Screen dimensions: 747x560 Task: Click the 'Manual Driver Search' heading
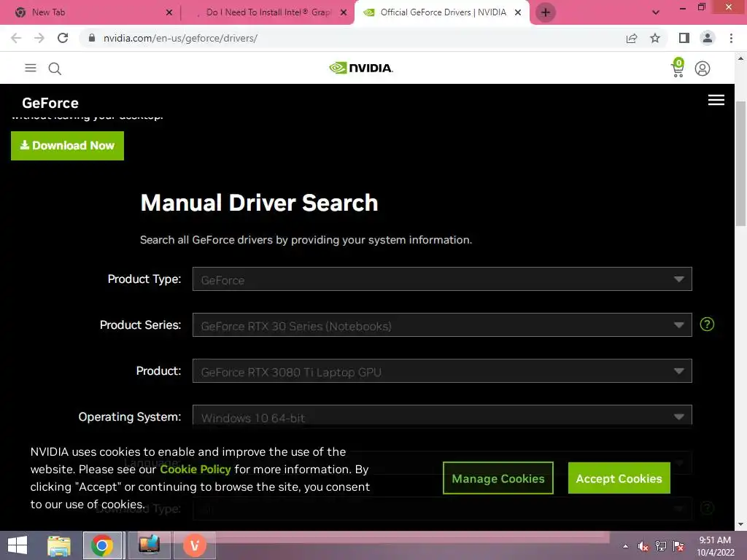[259, 203]
